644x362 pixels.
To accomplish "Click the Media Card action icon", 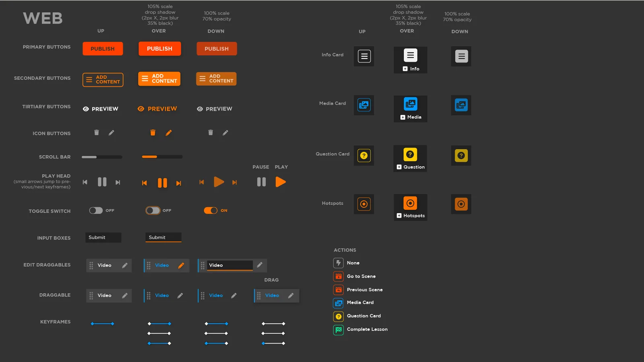I will point(339,303).
